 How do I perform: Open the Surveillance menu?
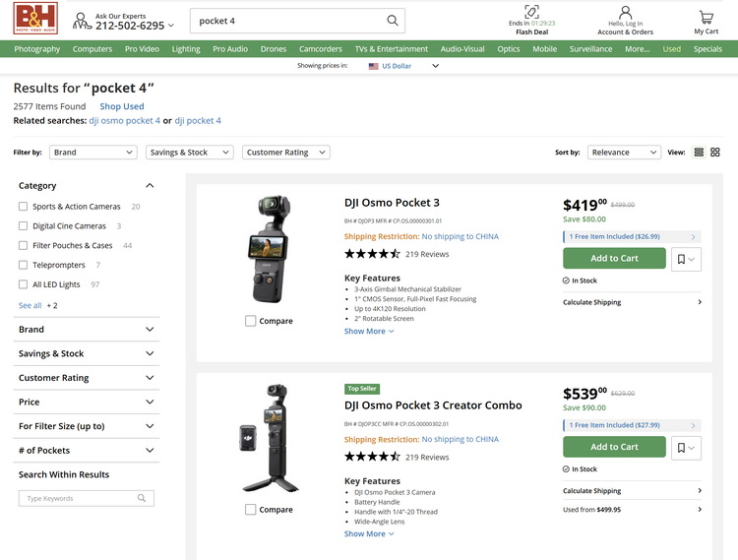[x=590, y=49]
